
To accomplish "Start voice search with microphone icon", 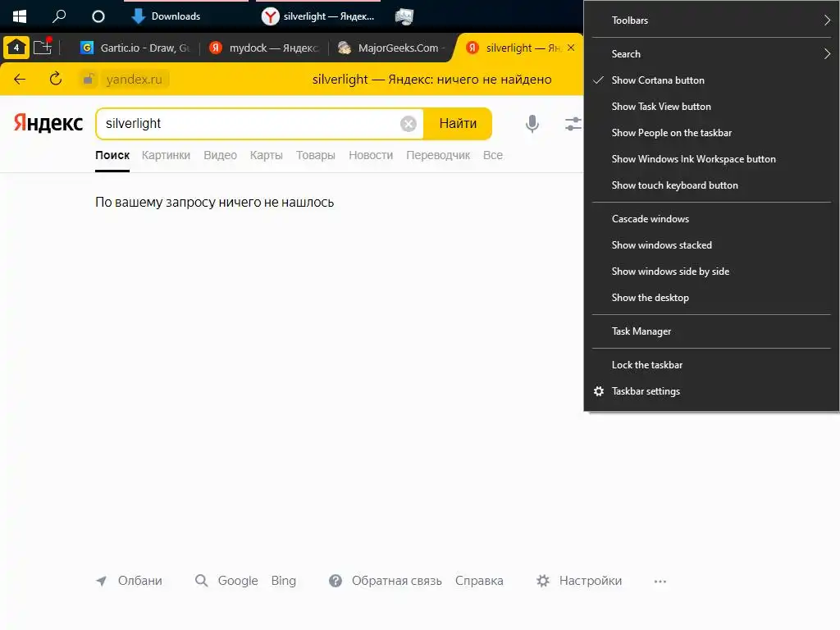I will [x=532, y=124].
